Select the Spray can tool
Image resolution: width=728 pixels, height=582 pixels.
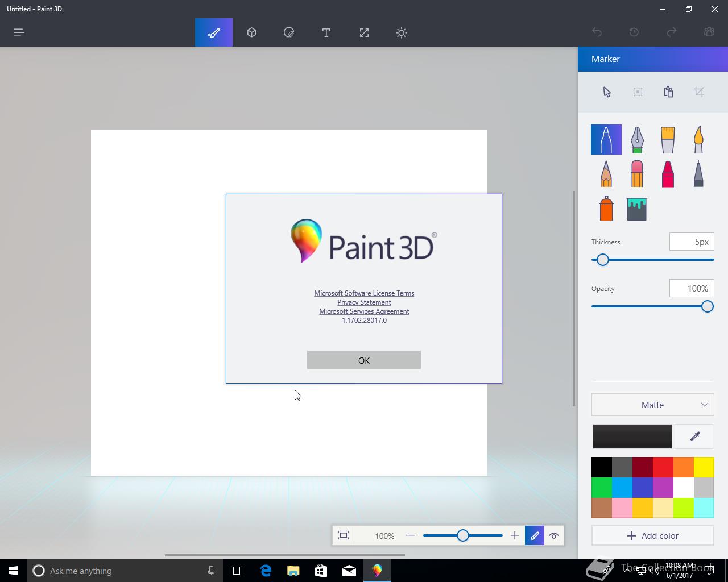[606, 208]
